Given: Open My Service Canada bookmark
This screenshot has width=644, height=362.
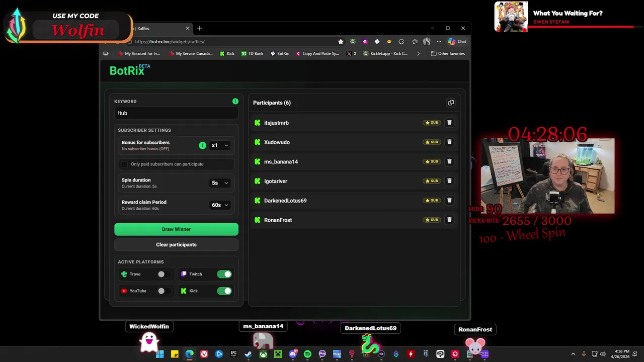Looking at the screenshot, I should (191, 53).
